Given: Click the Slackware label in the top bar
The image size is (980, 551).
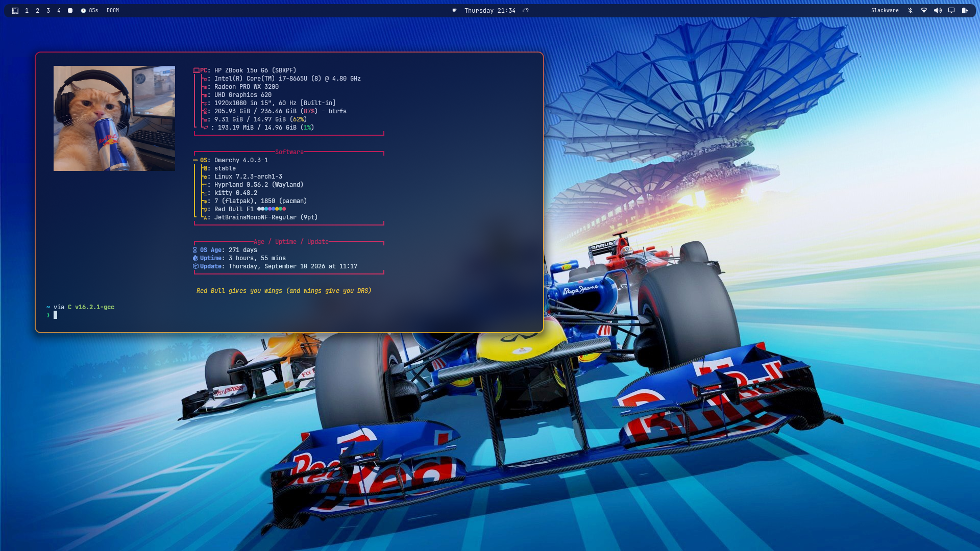Looking at the screenshot, I should pyautogui.click(x=885, y=11).
